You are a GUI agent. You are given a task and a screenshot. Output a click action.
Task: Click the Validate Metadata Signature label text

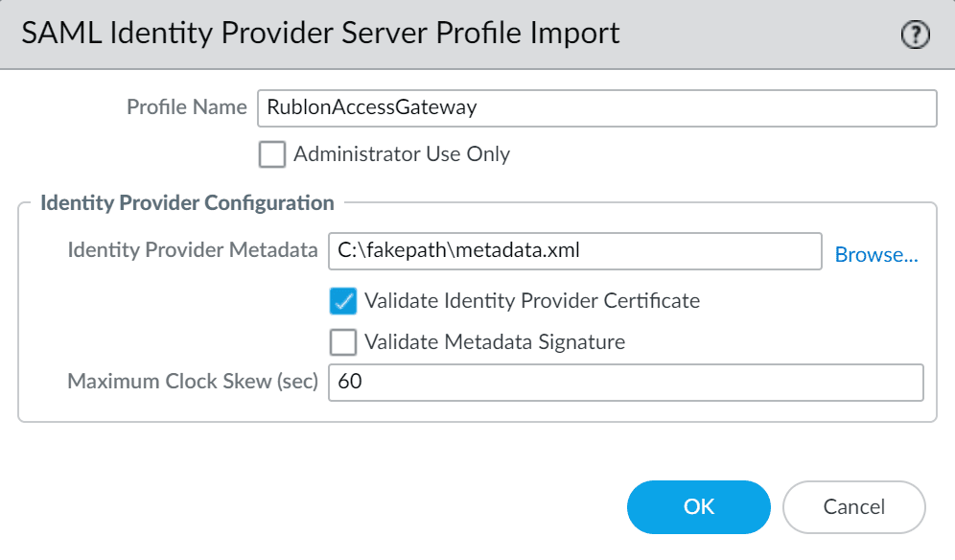[x=495, y=341]
